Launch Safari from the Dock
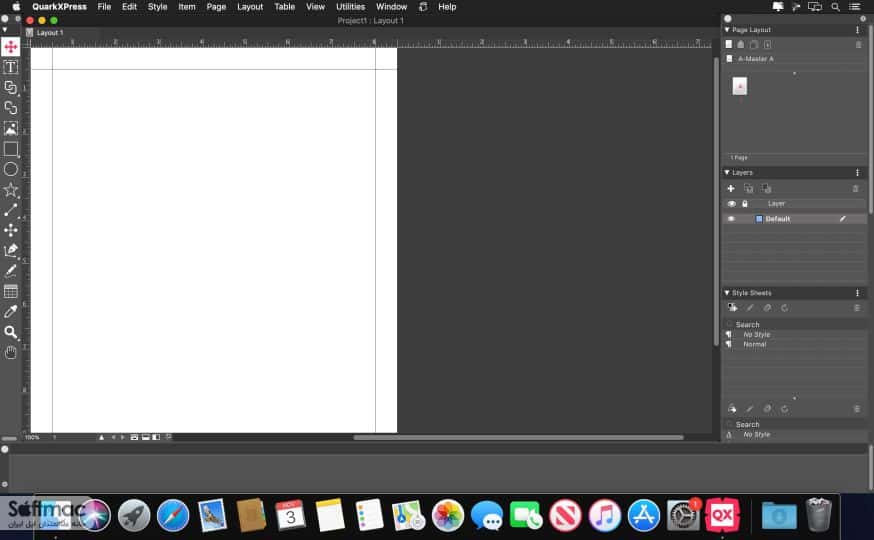The width and height of the screenshot is (874, 540). point(173,515)
